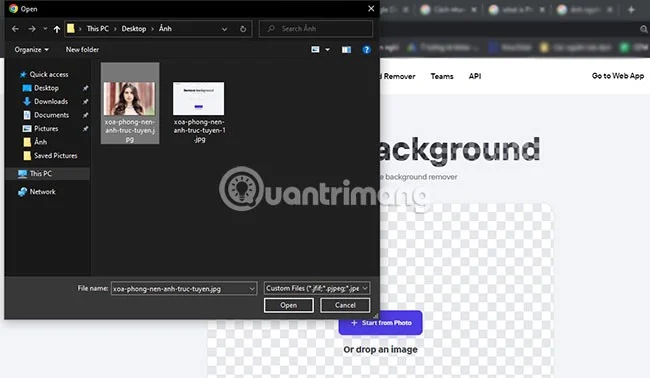This screenshot has width=650, height=378.
Task: Open Pictures in the sidebar
Action: click(46, 128)
